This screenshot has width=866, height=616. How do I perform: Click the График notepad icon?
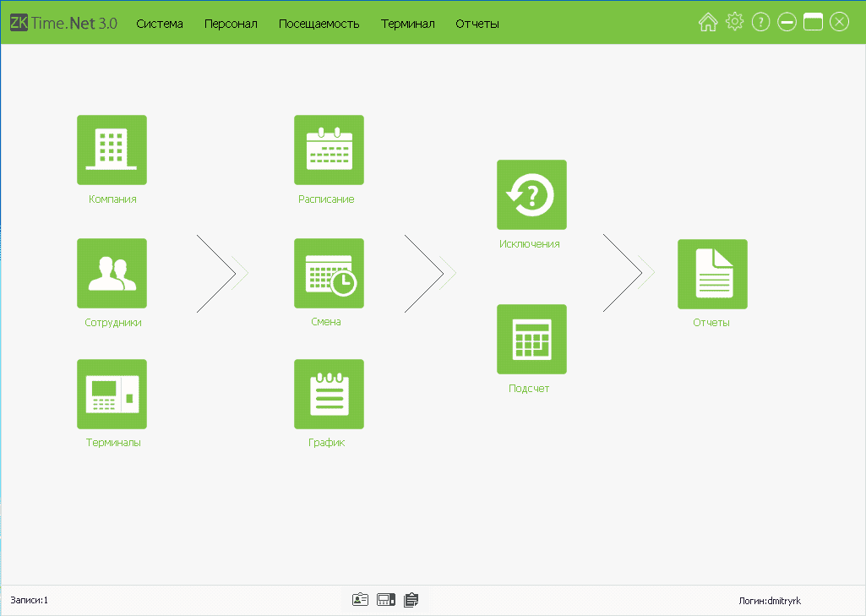[x=329, y=394]
